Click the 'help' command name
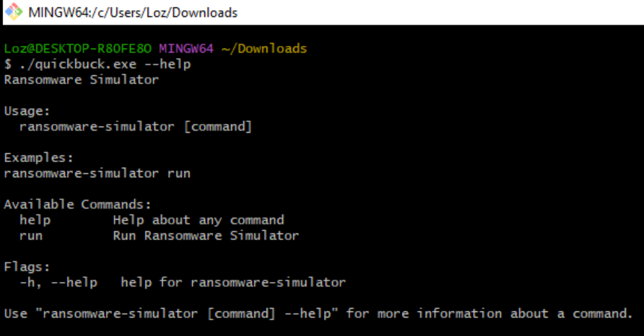 tap(35, 220)
